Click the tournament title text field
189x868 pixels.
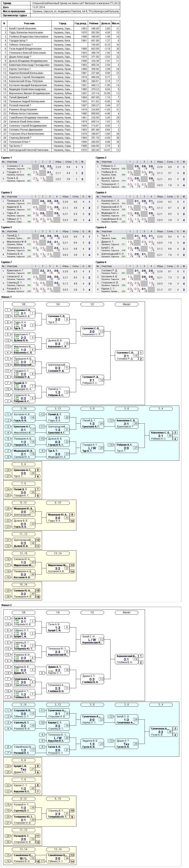tap(76, 3)
